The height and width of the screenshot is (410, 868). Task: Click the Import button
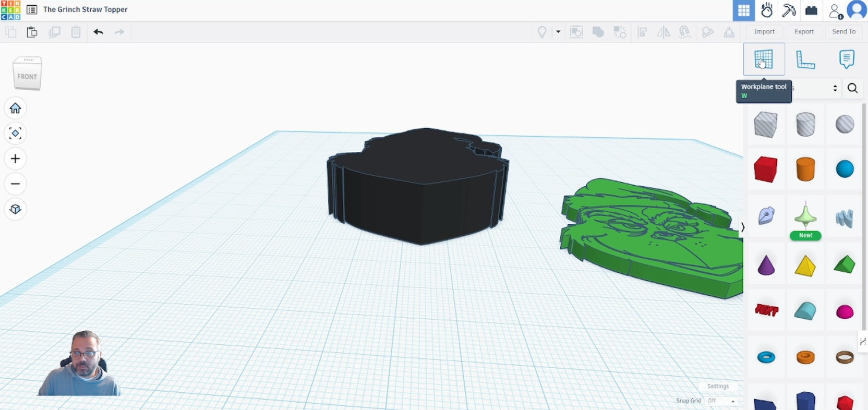(764, 32)
